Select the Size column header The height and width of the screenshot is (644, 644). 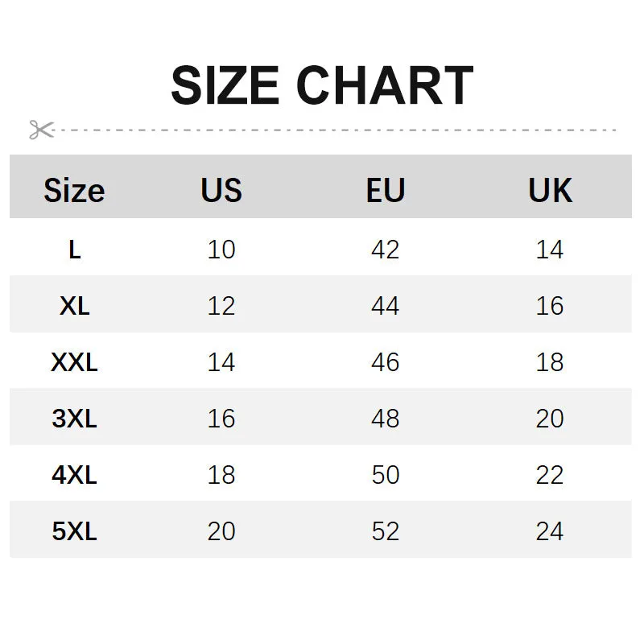point(74,191)
